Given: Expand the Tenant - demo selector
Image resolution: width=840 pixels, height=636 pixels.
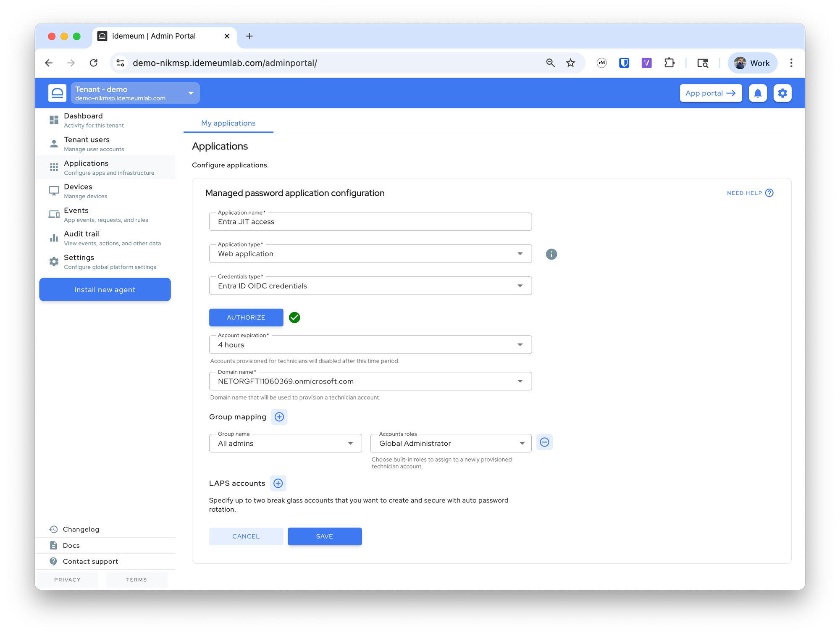Looking at the screenshot, I should [135, 93].
